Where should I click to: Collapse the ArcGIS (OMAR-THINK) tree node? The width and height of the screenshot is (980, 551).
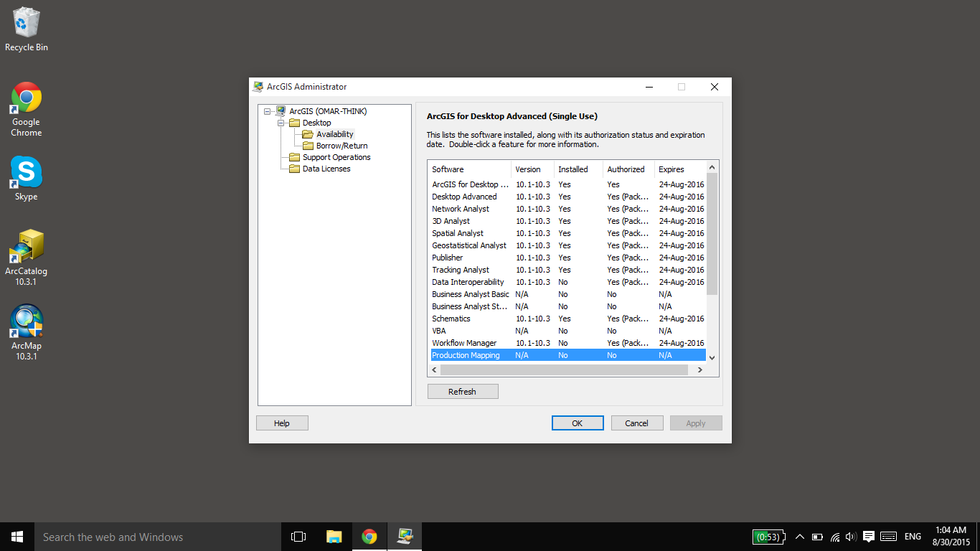268,111
